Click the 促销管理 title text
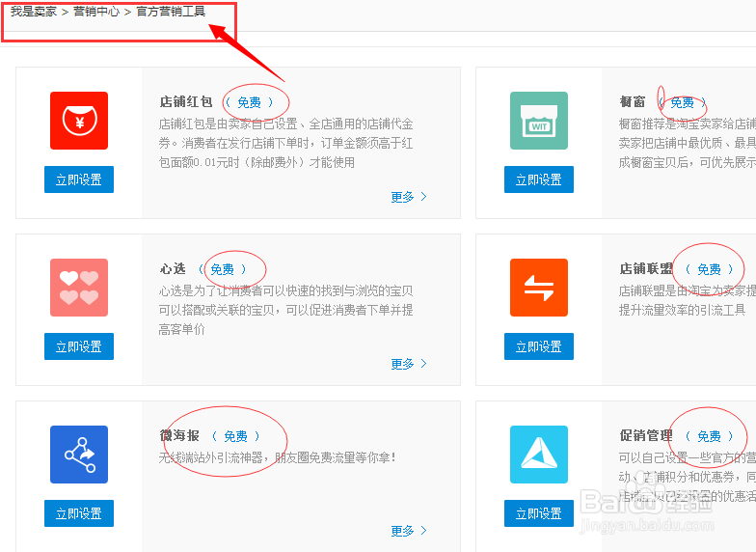 click(646, 436)
